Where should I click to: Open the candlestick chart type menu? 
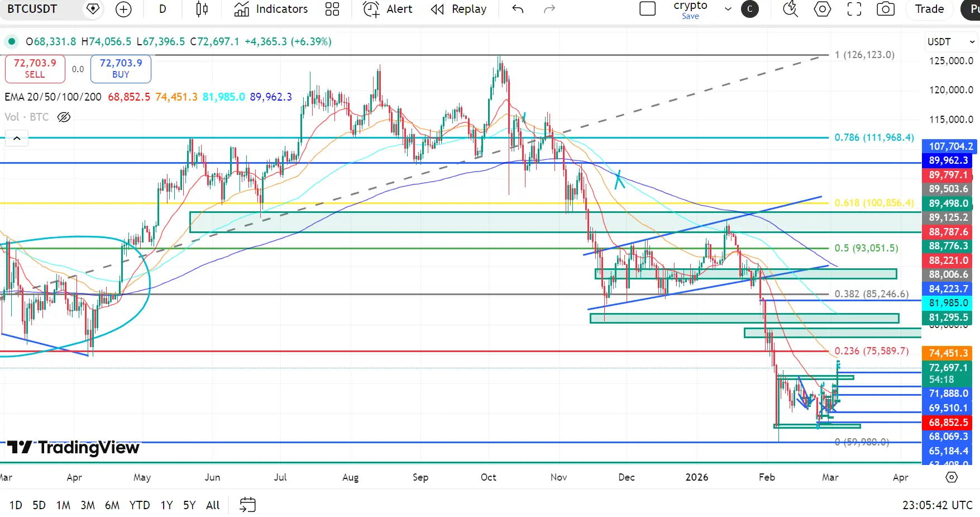(202, 9)
